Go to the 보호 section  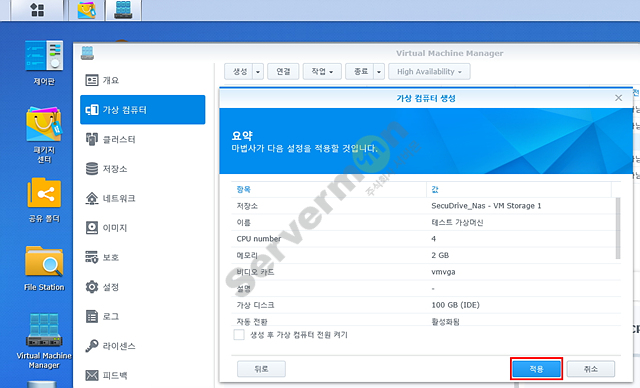111,257
